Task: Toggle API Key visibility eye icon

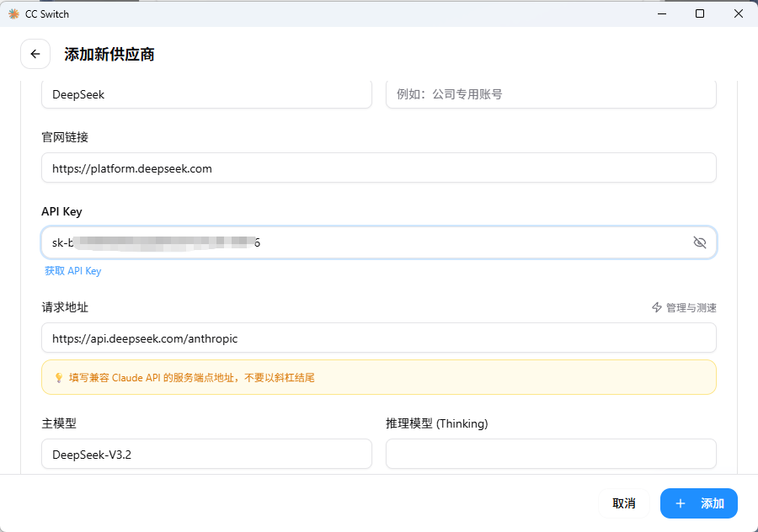Action: pyautogui.click(x=699, y=242)
